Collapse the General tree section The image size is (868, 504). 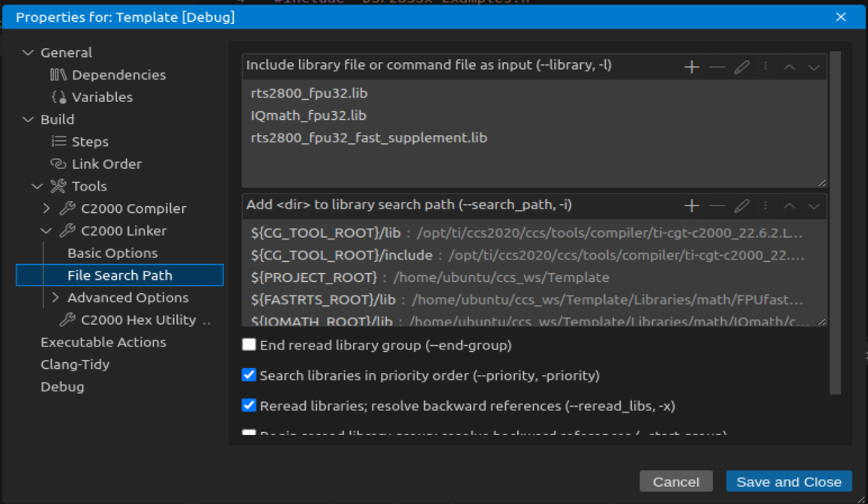click(x=28, y=52)
